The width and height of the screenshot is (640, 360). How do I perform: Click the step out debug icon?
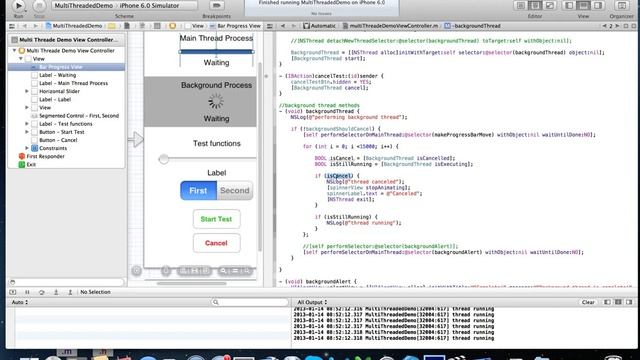tap(70, 292)
